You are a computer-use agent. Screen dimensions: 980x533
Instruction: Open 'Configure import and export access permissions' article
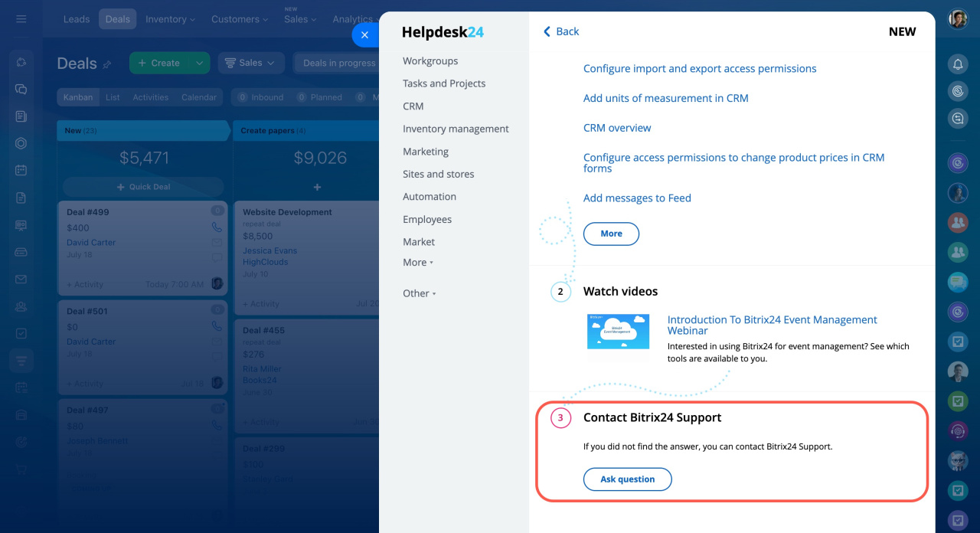(700, 69)
